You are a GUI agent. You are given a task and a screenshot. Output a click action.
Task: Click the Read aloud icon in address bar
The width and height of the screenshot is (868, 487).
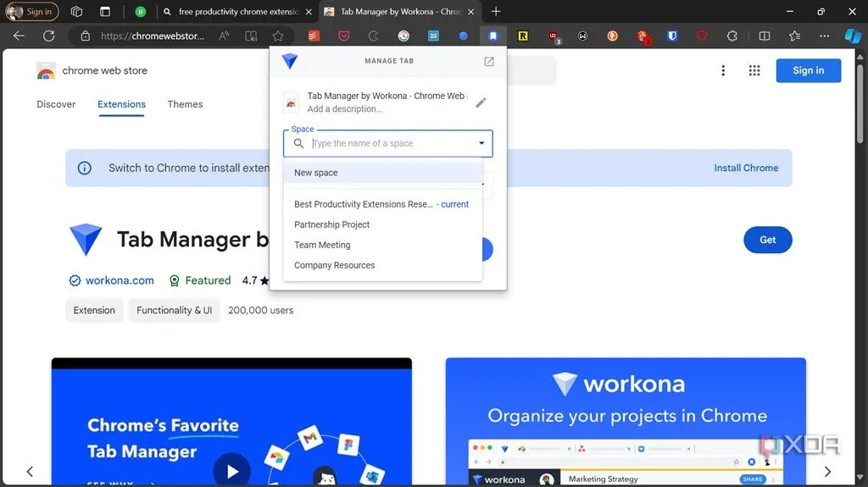224,36
